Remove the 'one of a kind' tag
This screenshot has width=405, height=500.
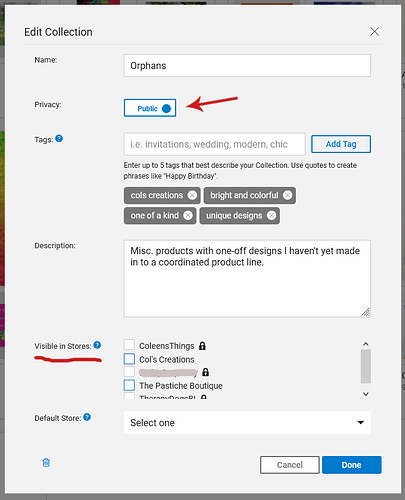click(x=188, y=216)
